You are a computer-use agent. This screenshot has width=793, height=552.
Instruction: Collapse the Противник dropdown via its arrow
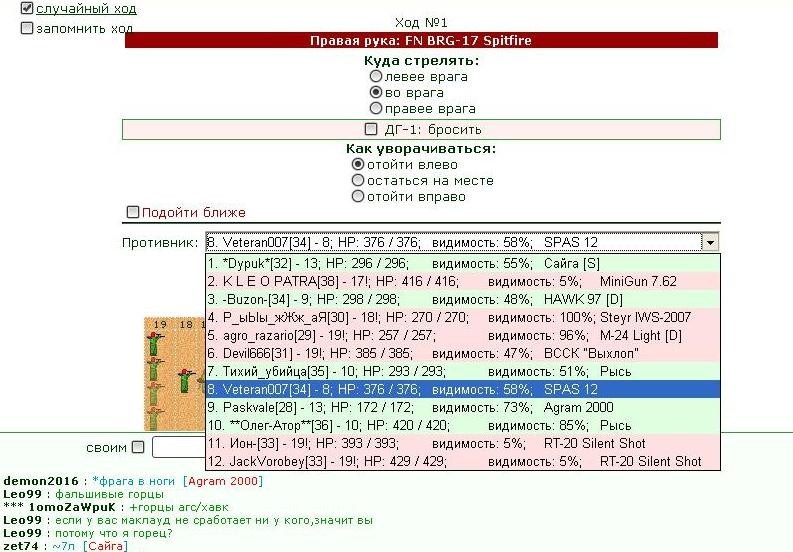pos(710,242)
